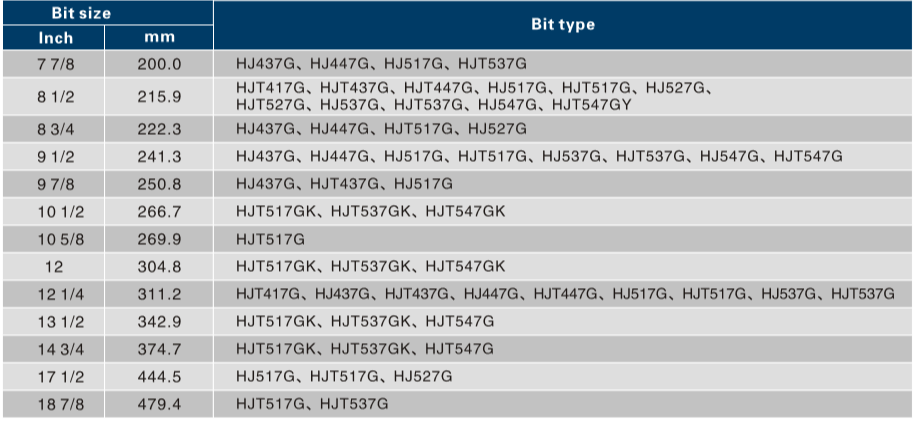This screenshot has width=918, height=425.
Task: Select the 266.7 mm value
Action: click(159, 212)
